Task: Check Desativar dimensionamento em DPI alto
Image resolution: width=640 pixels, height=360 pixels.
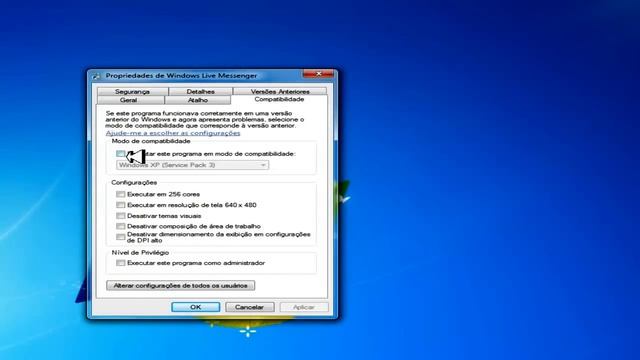Action: click(120, 237)
